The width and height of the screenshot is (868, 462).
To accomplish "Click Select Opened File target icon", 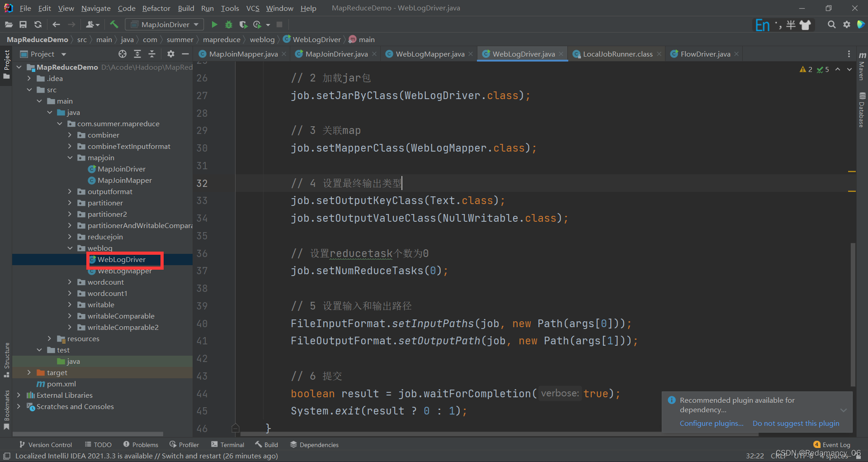I will [123, 54].
